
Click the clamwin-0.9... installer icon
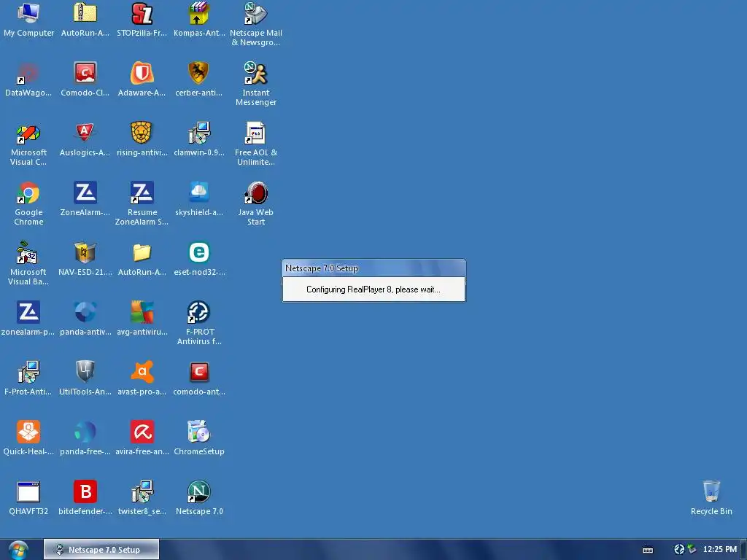198,133
